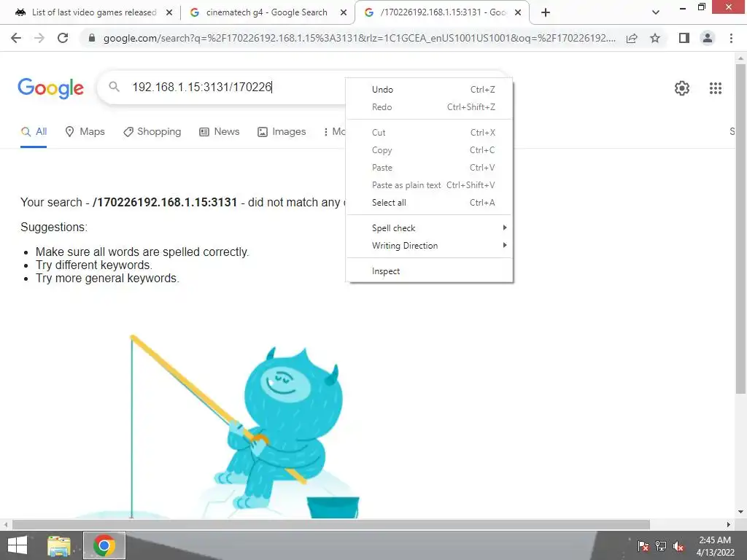Open the Action Center flag icon
747x560 pixels.
[x=643, y=545]
